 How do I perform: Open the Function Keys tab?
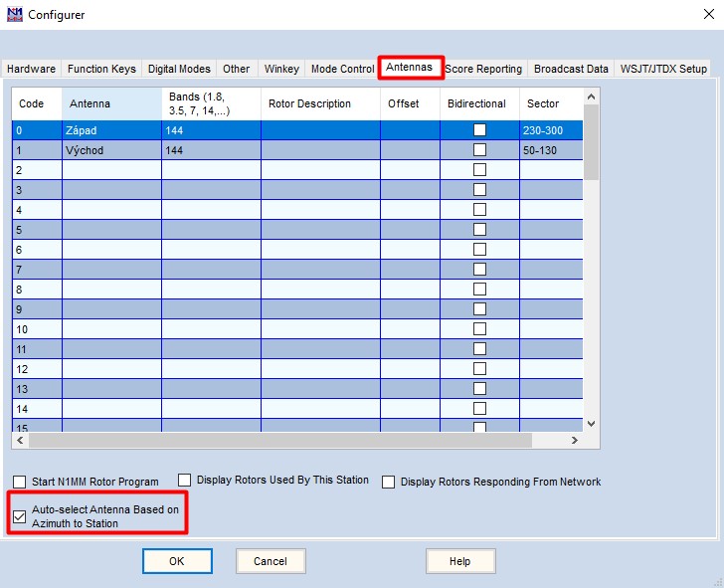pos(101,69)
